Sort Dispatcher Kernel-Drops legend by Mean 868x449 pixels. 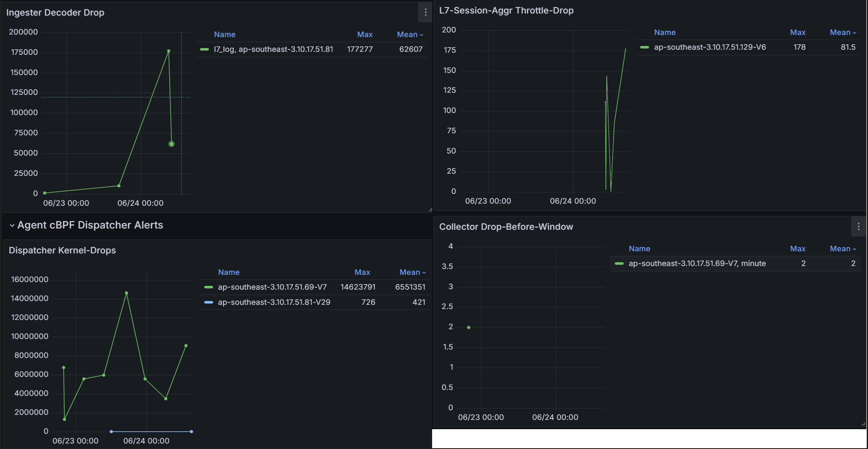pyautogui.click(x=409, y=272)
